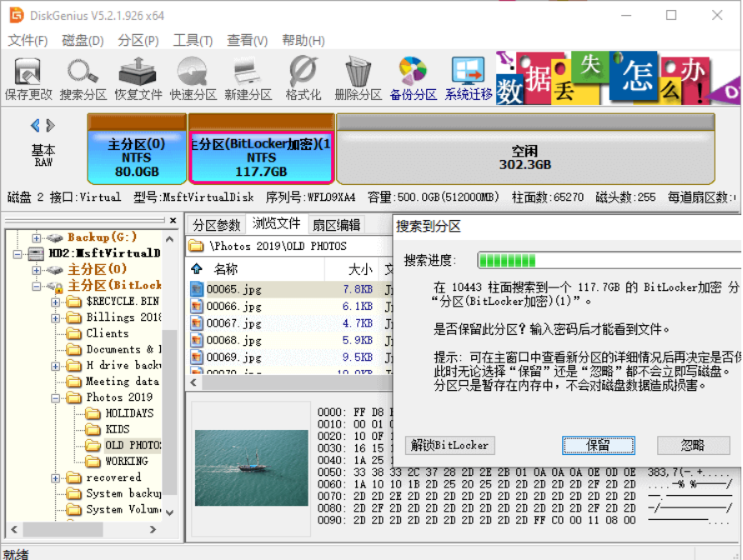This screenshot has width=743, height=560.
Task: Select the WORKING folder in the tree
Action: [127, 461]
